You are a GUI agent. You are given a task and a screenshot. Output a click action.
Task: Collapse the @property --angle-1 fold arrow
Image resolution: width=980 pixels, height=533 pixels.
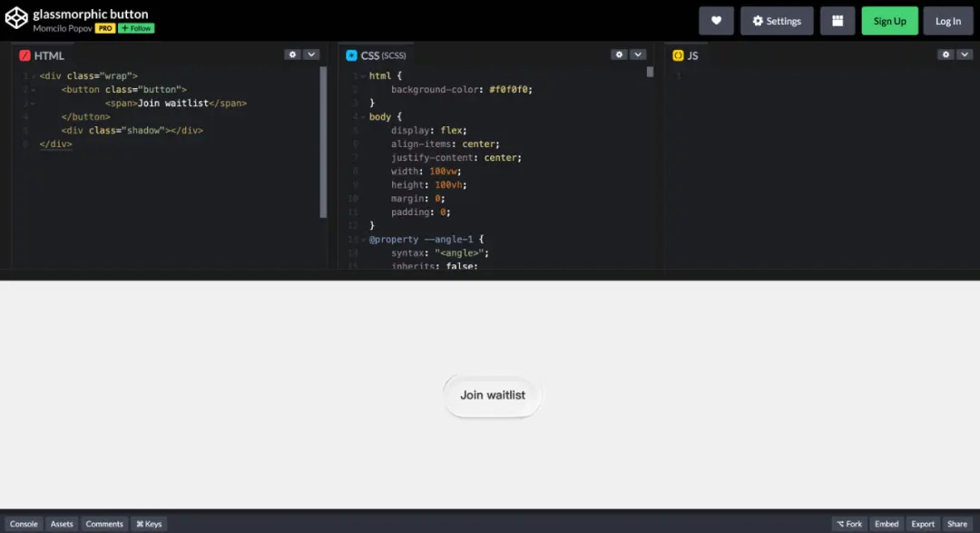pyautogui.click(x=363, y=240)
